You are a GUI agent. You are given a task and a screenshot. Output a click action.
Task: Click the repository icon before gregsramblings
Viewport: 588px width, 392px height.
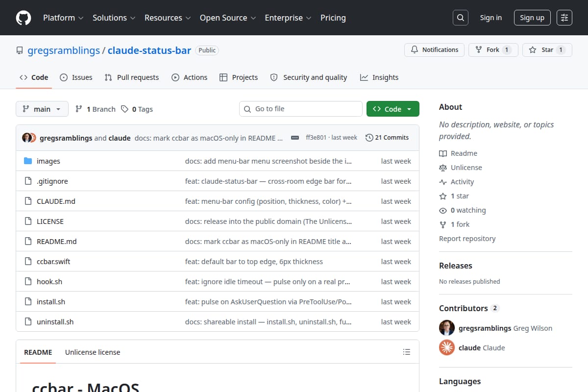click(20, 50)
